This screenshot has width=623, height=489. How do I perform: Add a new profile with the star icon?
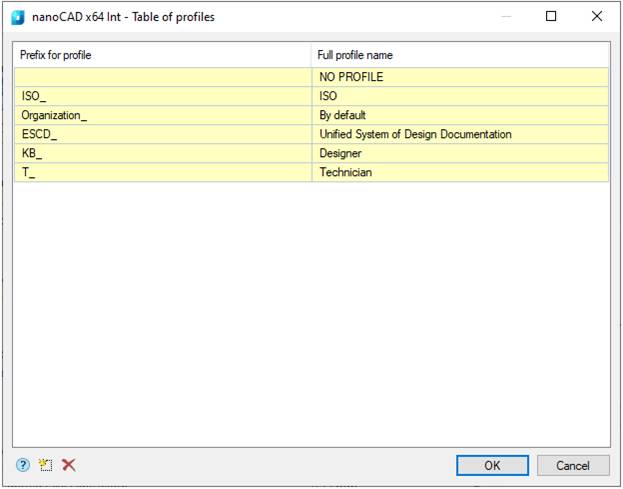click(x=46, y=465)
